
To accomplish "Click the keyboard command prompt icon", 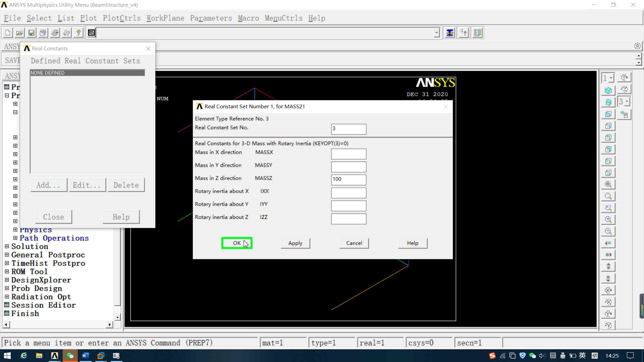I will pos(91,33).
